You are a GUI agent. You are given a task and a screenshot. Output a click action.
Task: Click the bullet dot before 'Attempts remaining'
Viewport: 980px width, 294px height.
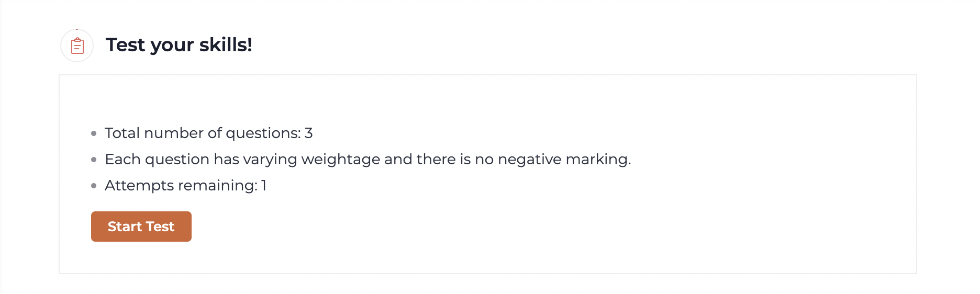[94, 186]
